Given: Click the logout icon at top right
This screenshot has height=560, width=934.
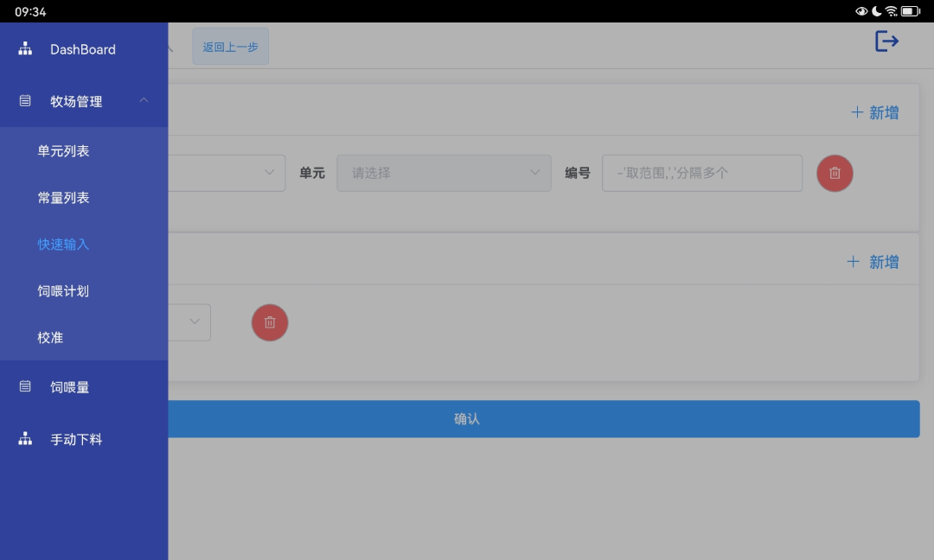Looking at the screenshot, I should coord(886,40).
